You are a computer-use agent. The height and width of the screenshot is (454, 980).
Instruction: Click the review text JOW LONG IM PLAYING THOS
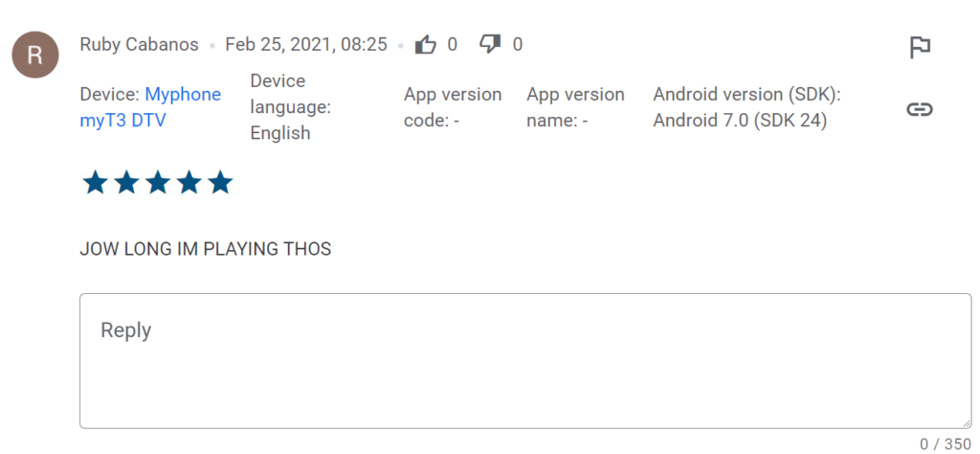coord(206,249)
